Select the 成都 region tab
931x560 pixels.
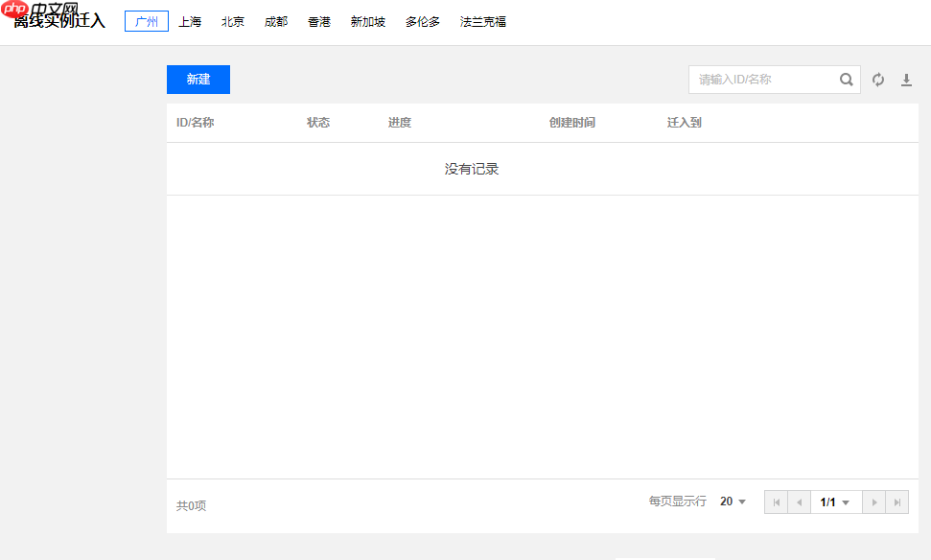point(275,20)
